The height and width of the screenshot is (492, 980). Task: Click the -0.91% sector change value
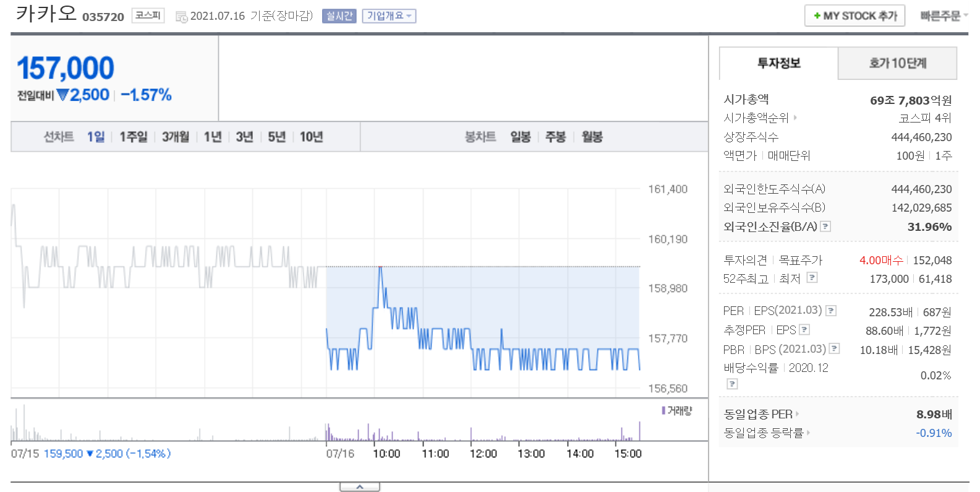(x=934, y=433)
